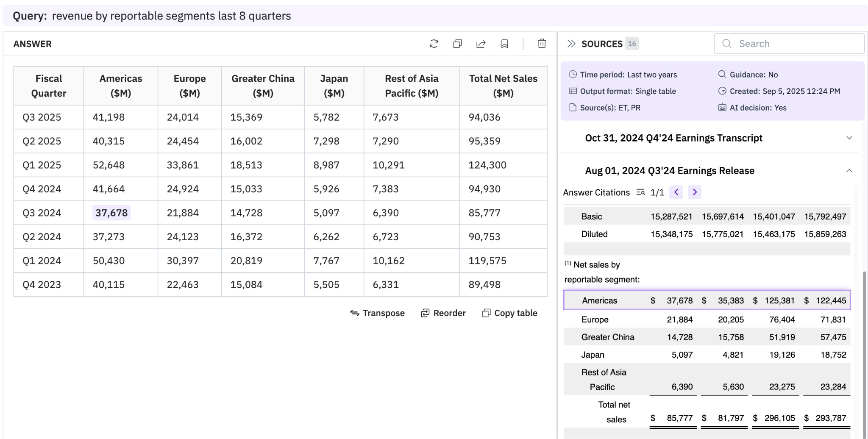Click the share answer icon
This screenshot has width=868, height=439.
coord(481,44)
